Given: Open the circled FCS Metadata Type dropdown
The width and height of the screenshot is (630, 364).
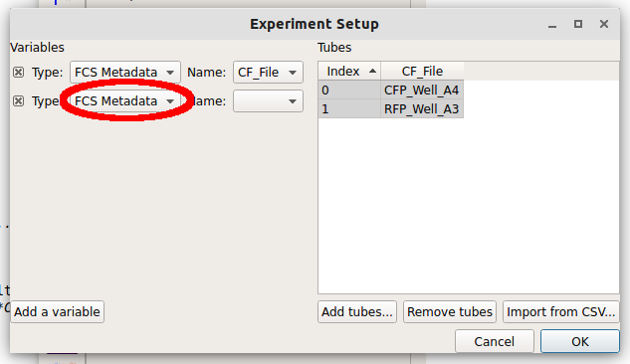Looking at the screenshot, I should click(x=125, y=101).
